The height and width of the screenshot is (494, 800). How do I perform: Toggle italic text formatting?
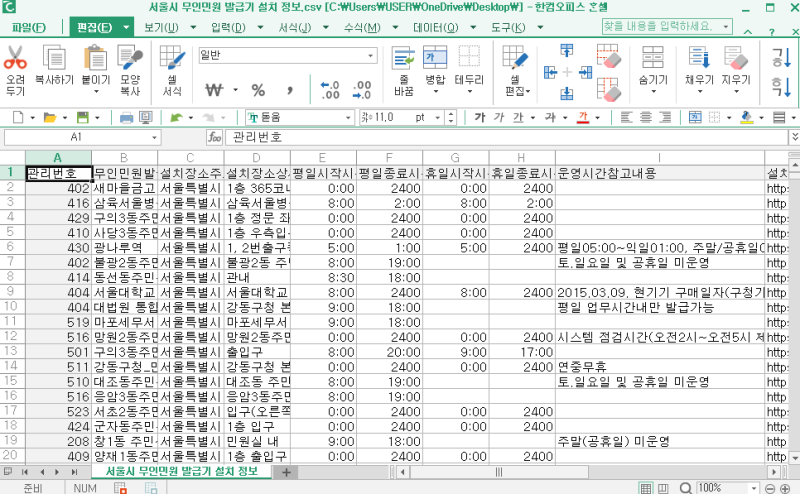(x=498, y=117)
